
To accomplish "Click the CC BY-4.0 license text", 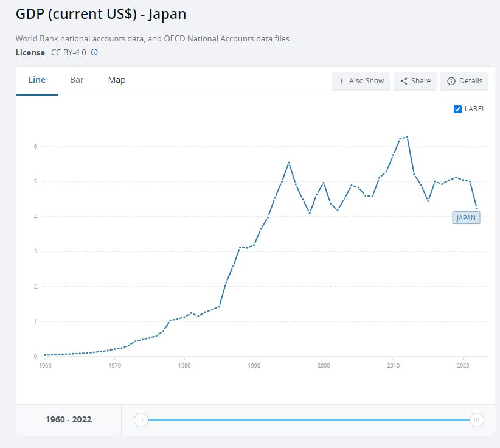I will click(69, 52).
